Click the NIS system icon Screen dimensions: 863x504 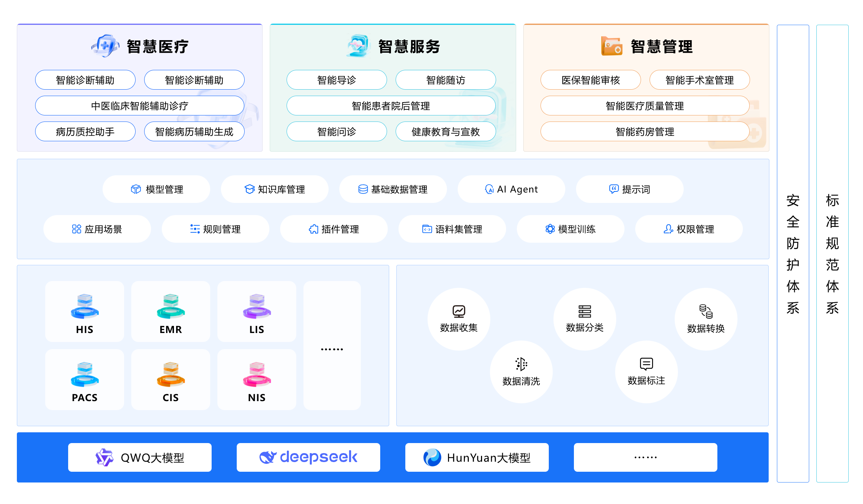[257, 375]
